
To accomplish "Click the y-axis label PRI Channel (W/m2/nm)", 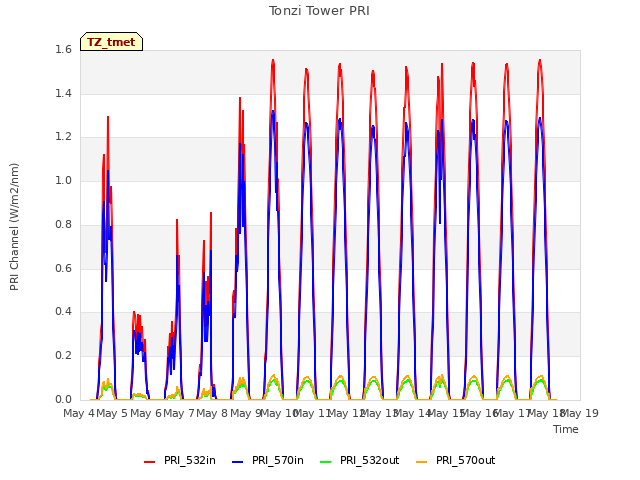I will 14,227.
